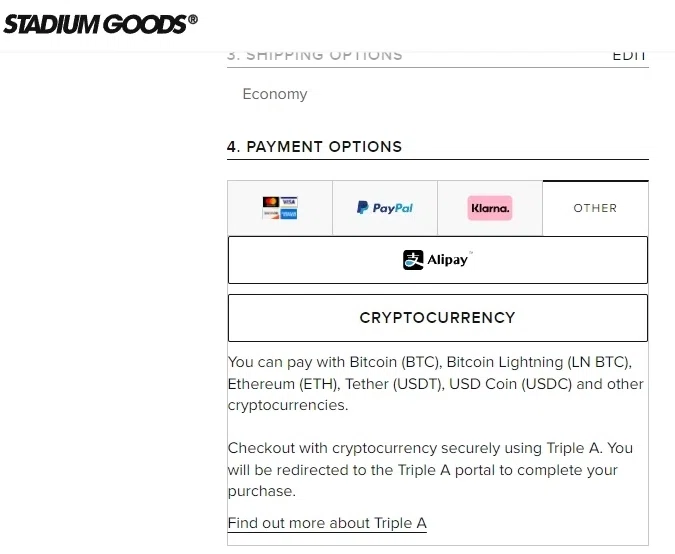The height and width of the screenshot is (554, 675).
Task: Edit the shipping options section
Action: point(630,56)
